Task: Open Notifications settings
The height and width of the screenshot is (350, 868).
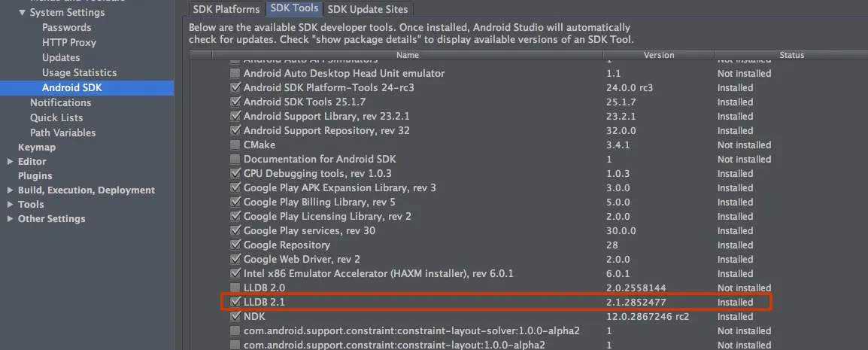Action: [60, 102]
